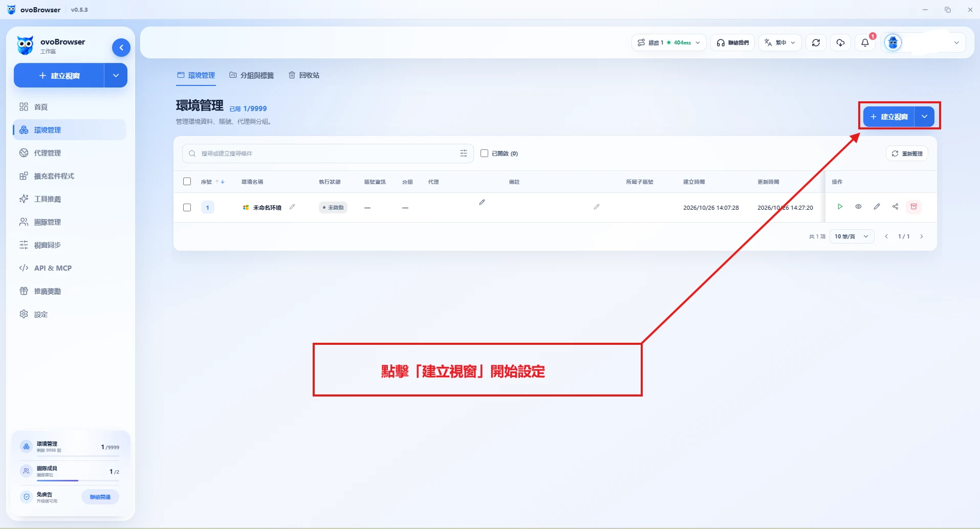The width and height of the screenshot is (980, 529).
Task: Open the 繁中 language dropdown
Action: (x=780, y=42)
